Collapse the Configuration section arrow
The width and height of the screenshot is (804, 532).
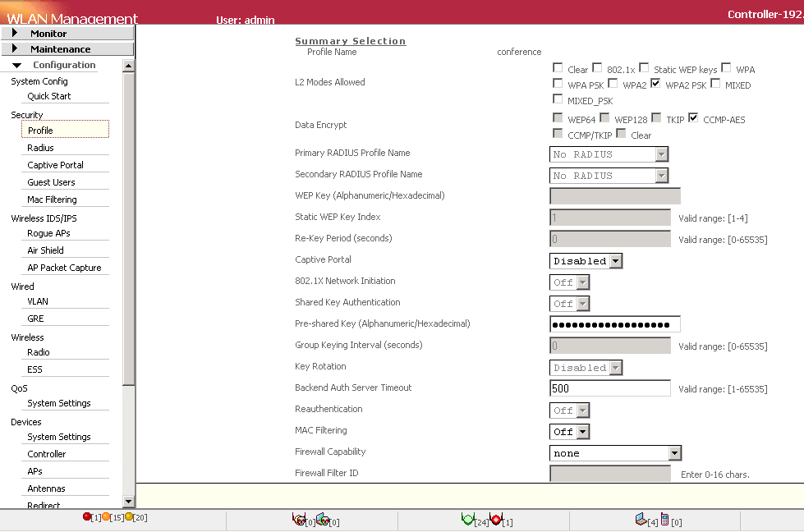(16, 65)
